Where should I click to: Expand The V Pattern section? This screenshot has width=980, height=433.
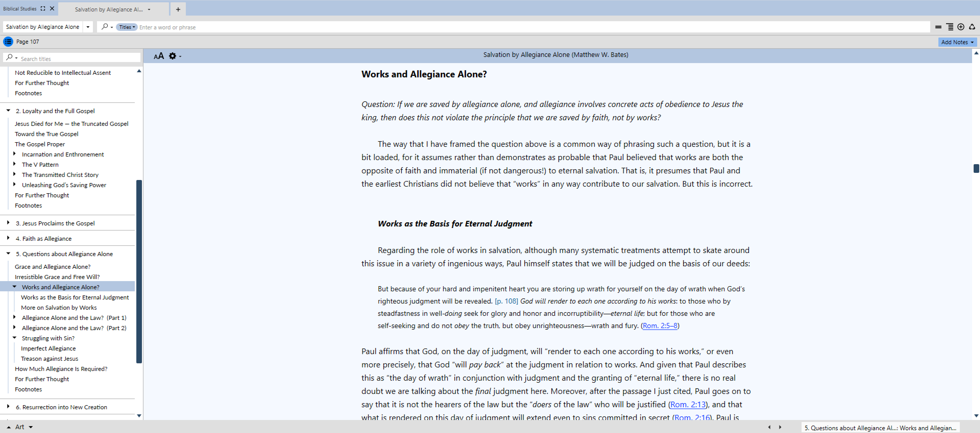coord(15,164)
